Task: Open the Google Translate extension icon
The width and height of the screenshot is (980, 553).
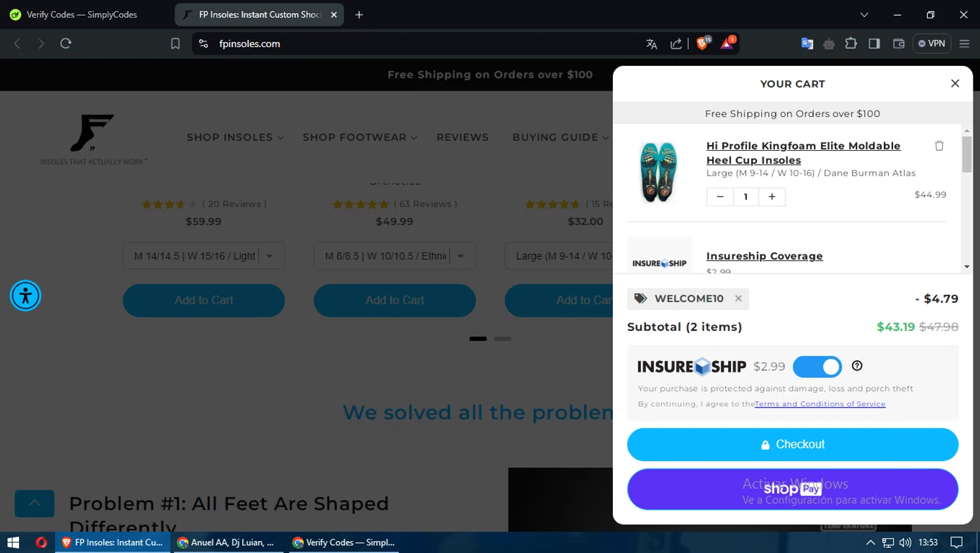Action: pos(807,44)
